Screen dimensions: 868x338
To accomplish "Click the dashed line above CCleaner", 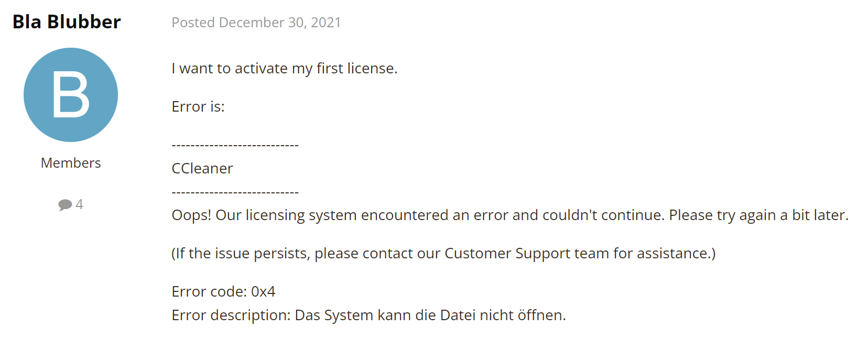I will coord(235,145).
